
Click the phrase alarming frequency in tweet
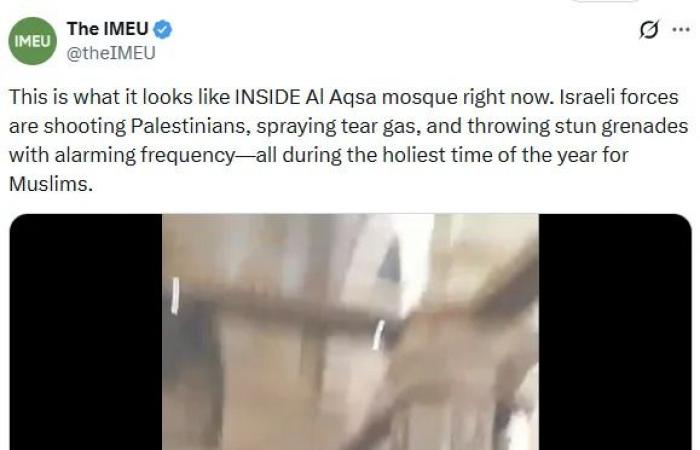pyautogui.click(x=144, y=156)
